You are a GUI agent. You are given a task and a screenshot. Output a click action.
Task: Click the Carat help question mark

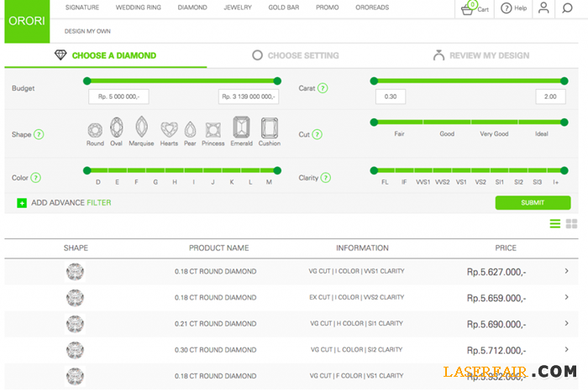(323, 88)
